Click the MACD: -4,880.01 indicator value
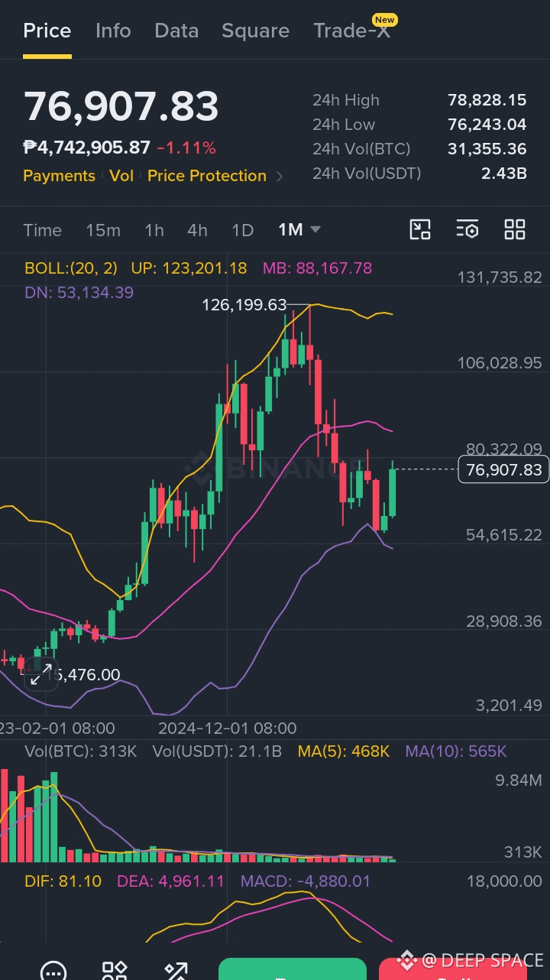The height and width of the screenshot is (980, 550). [x=306, y=881]
